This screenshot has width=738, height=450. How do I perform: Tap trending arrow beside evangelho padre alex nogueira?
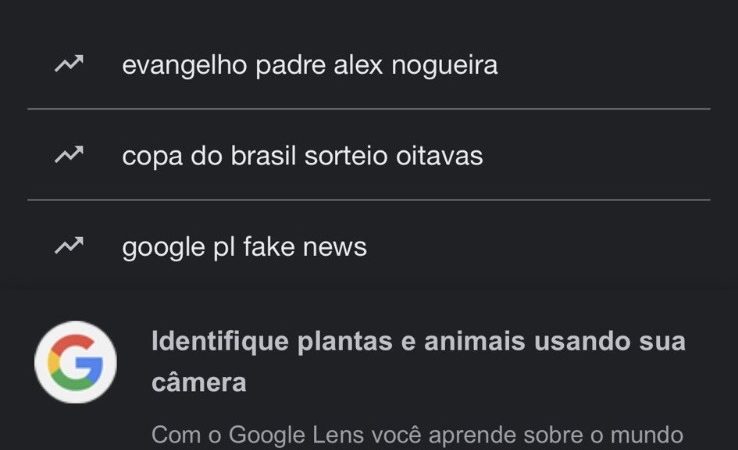pyautogui.click(x=69, y=64)
